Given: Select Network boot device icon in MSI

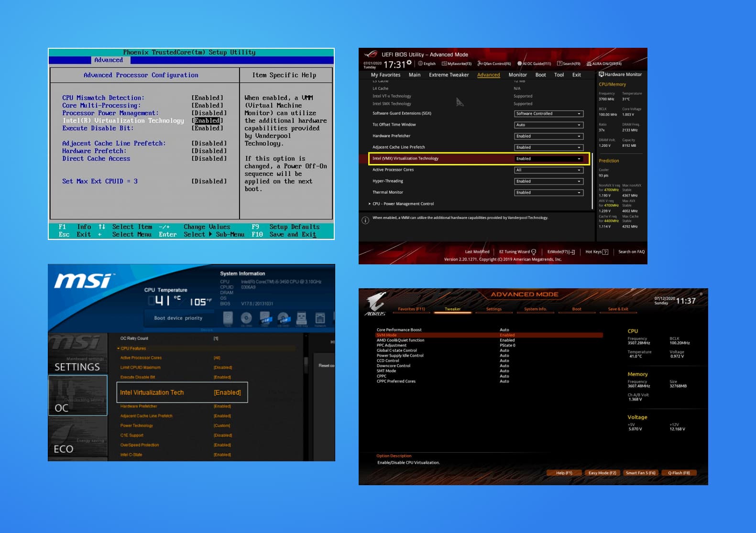Looking at the screenshot, I should click(x=320, y=318).
